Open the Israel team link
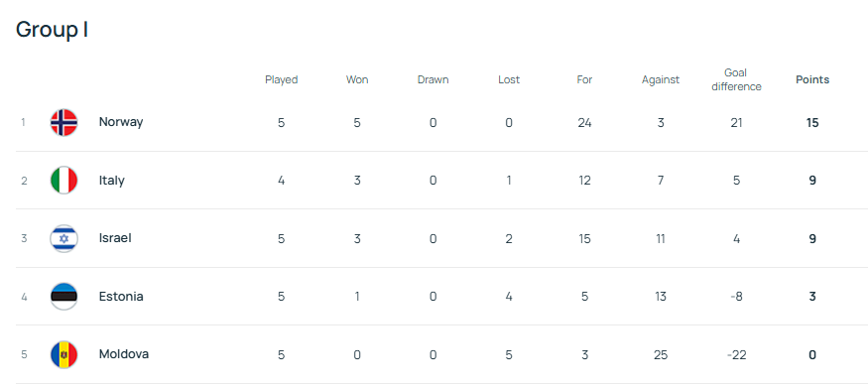 tap(115, 238)
